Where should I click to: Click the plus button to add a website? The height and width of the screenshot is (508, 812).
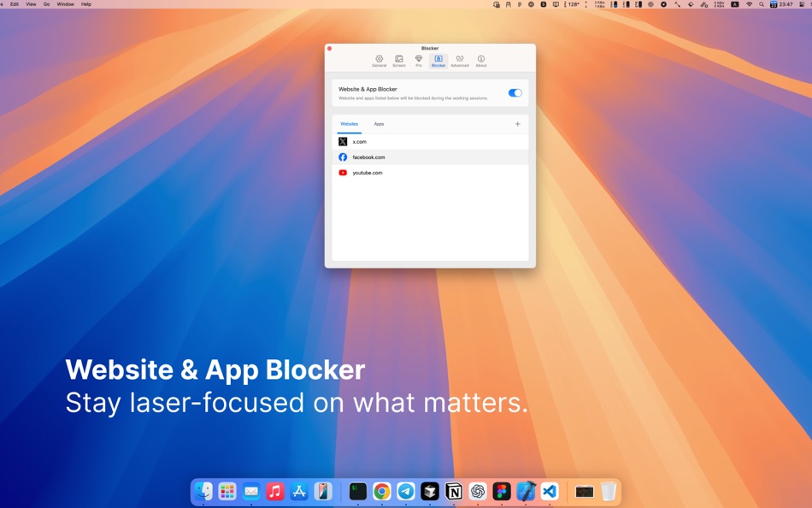point(517,124)
